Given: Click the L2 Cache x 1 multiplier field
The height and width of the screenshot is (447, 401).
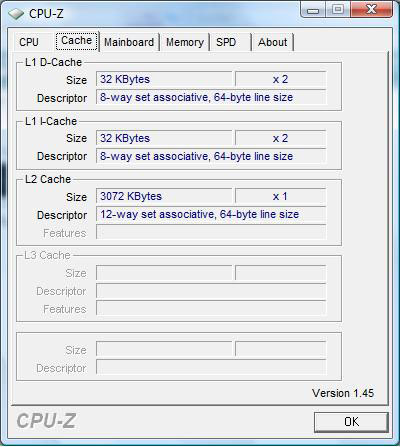Looking at the screenshot, I should pyautogui.click(x=280, y=196).
